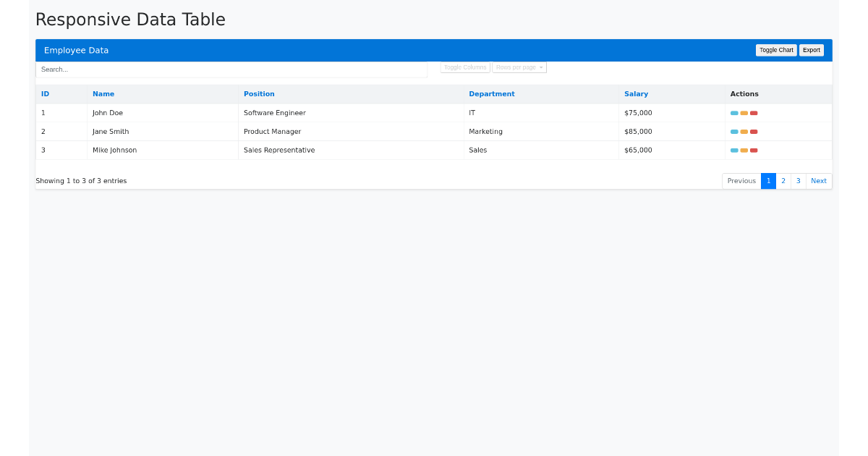Click the blue view action for Jane Smith
The image size is (868, 456).
pos(734,132)
